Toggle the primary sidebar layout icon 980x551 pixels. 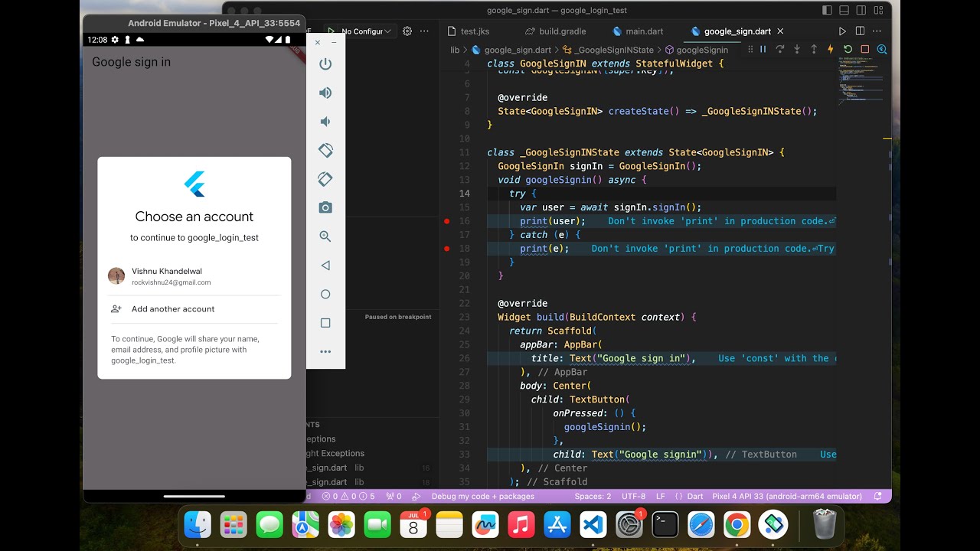[x=827, y=10]
